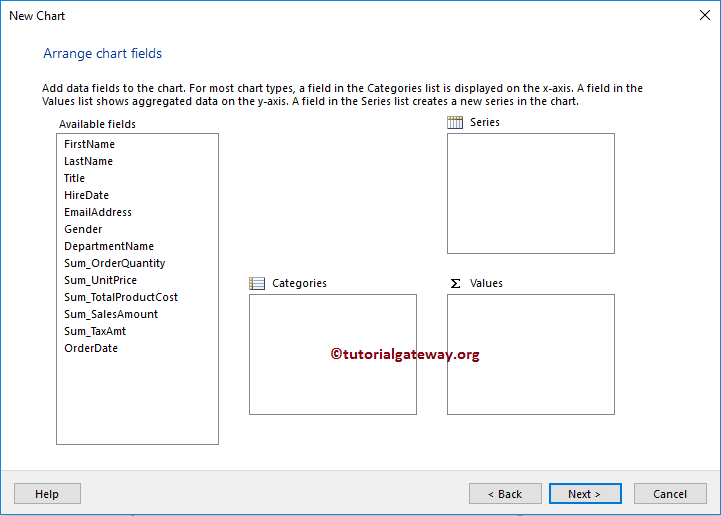Click the Categories label text
The height and width of the screenshot is (516, 721).
(299, 283)
